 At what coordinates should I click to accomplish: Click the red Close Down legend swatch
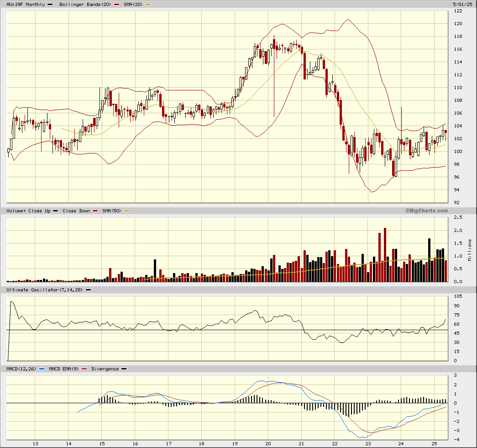click(x=95, y=211)
